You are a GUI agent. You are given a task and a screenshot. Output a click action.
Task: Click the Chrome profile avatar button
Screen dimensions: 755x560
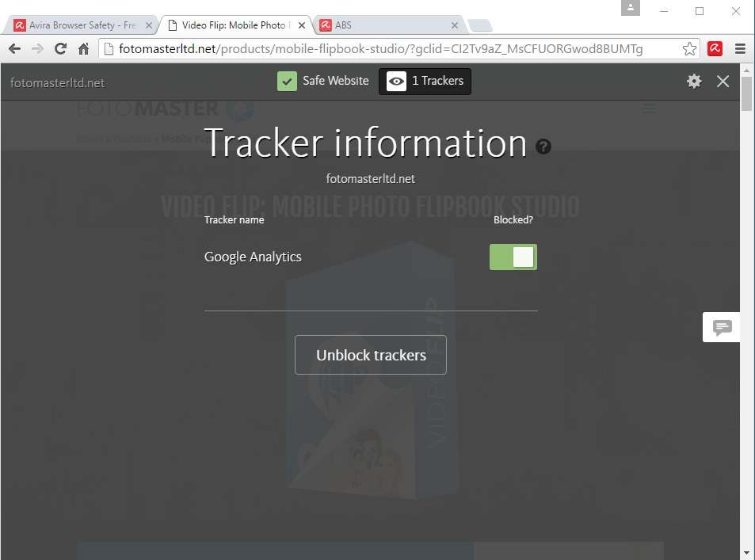point(631,8)
